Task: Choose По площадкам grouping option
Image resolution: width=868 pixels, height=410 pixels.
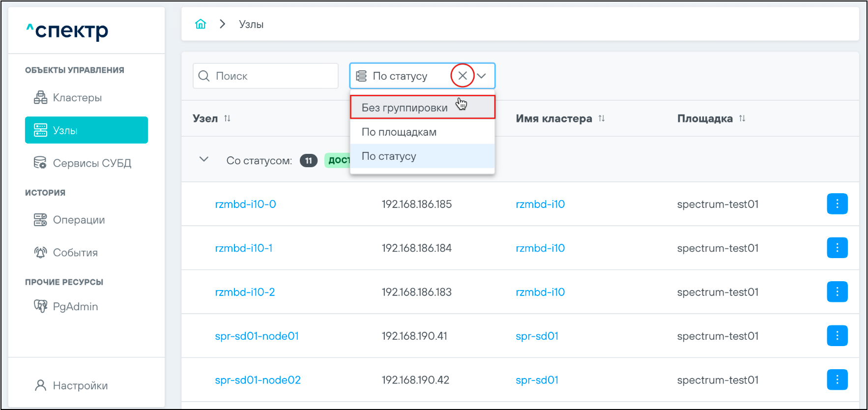Action: point(399,132)
